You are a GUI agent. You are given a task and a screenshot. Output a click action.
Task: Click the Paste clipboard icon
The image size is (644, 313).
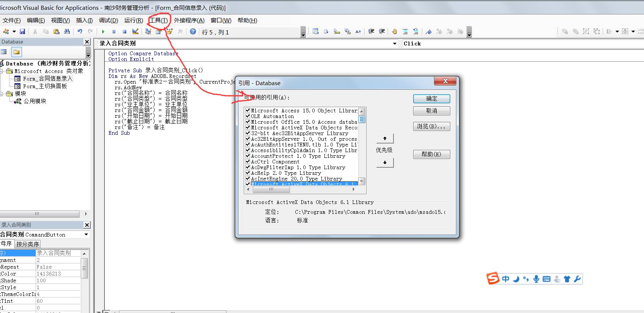[x=56, y=31]
